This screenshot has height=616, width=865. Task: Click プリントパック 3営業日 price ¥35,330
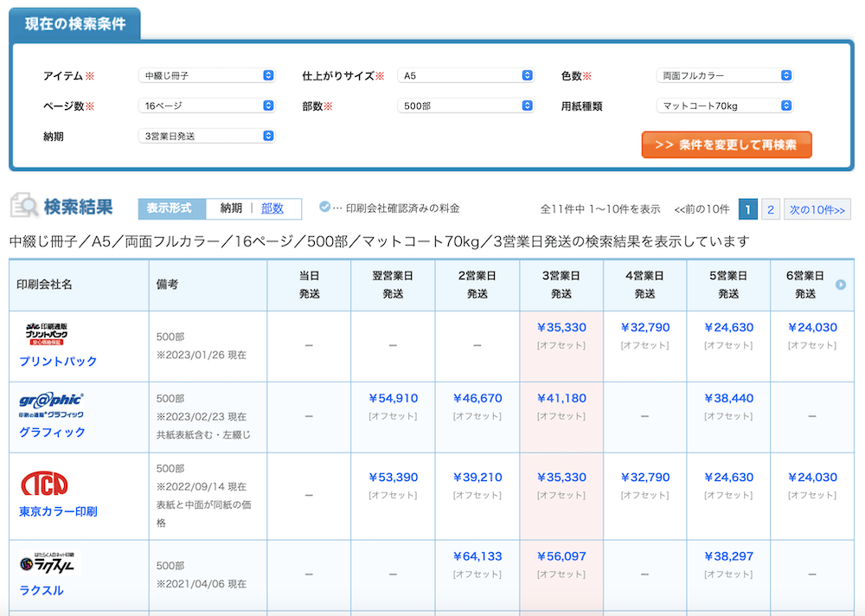[x=561, y=327]
